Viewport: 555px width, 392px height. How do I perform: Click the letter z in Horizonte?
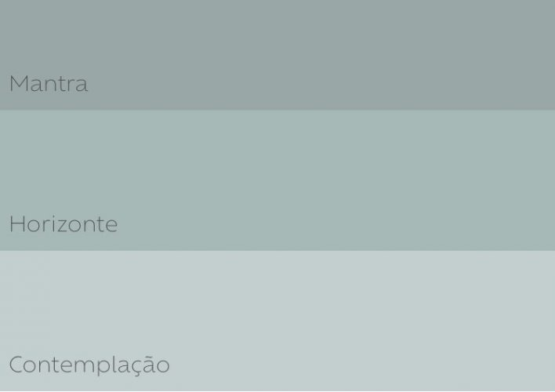click(x=63, y=227)
